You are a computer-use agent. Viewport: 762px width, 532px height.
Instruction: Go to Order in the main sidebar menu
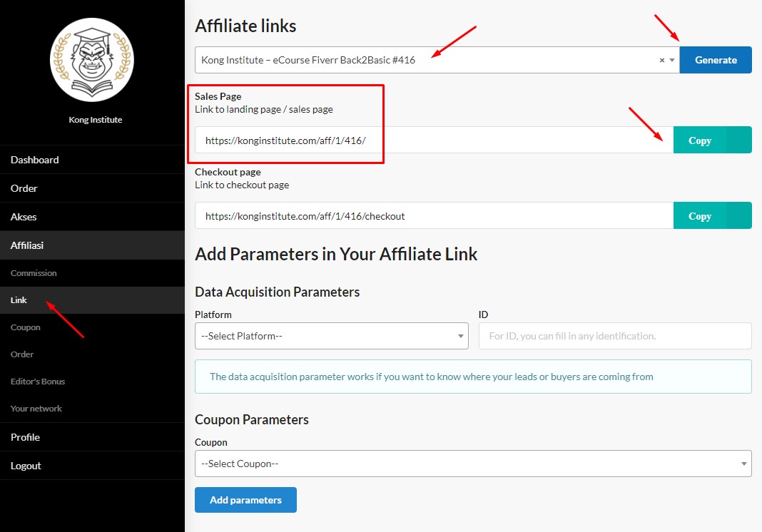pos(24,188)
